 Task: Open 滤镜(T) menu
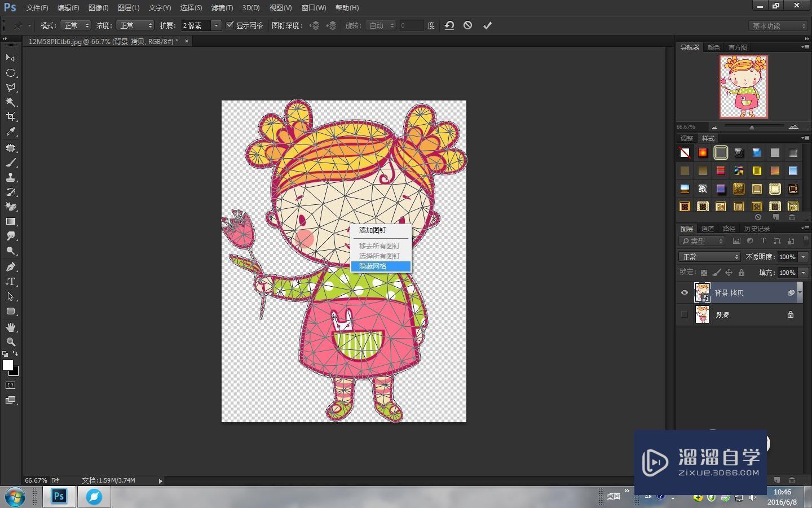click(222, 8)
